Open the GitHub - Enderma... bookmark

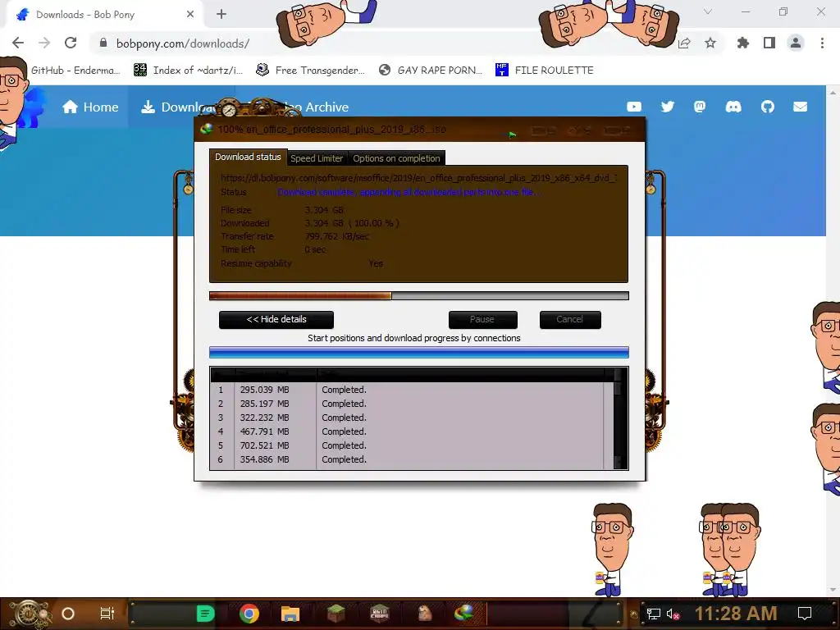[75, 71]
